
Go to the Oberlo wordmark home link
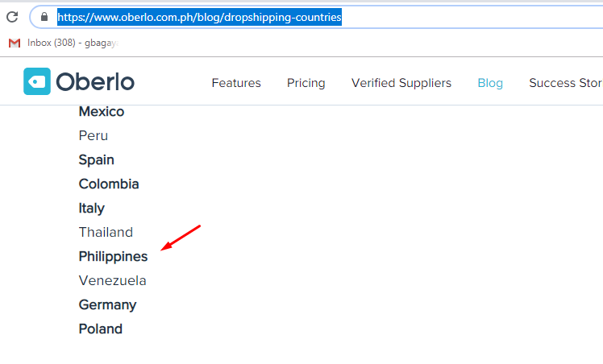(95, 82)
